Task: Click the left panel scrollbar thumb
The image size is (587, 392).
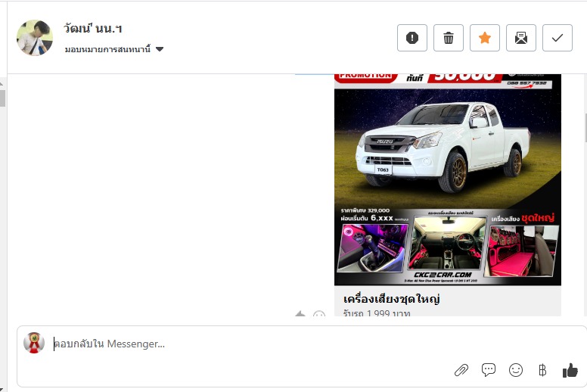Action: 2,98
